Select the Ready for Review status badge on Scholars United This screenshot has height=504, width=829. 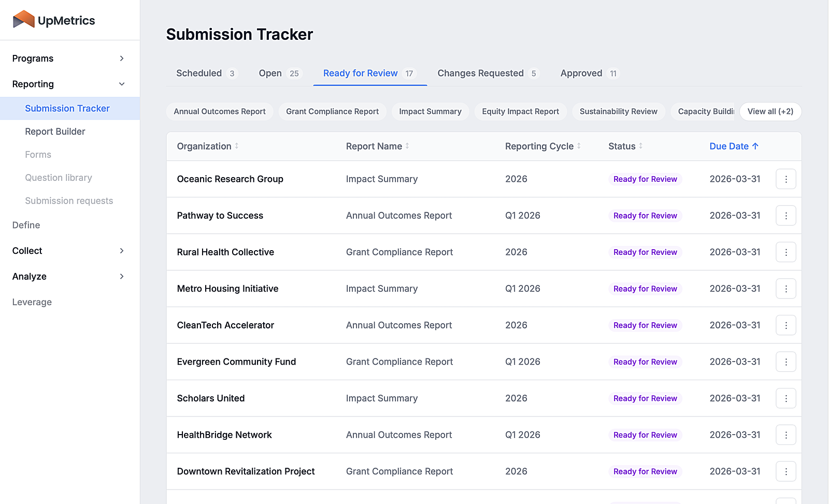(x=645, y=398)
